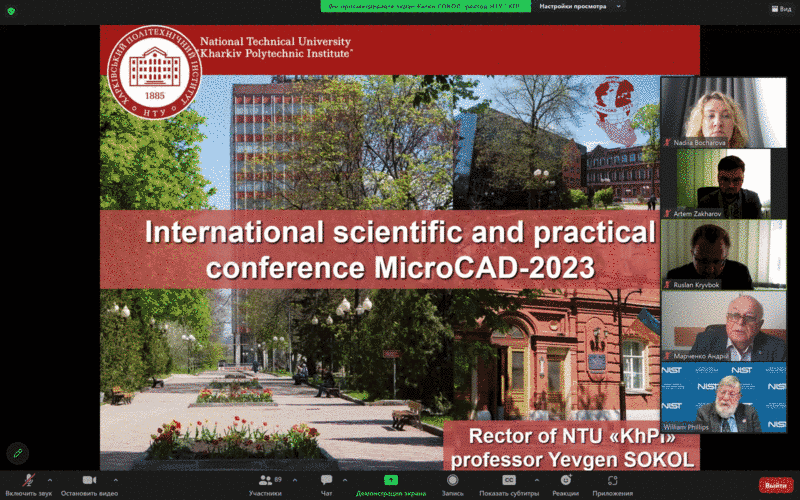The height and width of the screenshot is (500, 800).
Task: Open the Настройки просмотра dropdown
Action: (x=573, y=6)
